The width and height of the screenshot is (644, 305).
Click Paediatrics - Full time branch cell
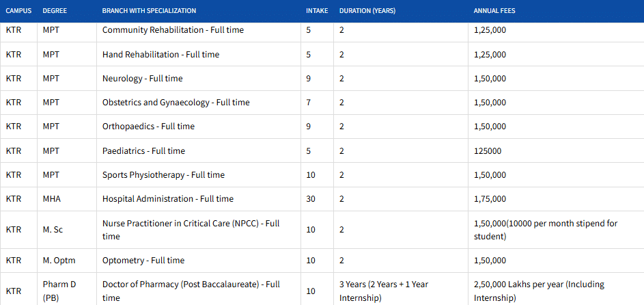[x=143, y=150]
